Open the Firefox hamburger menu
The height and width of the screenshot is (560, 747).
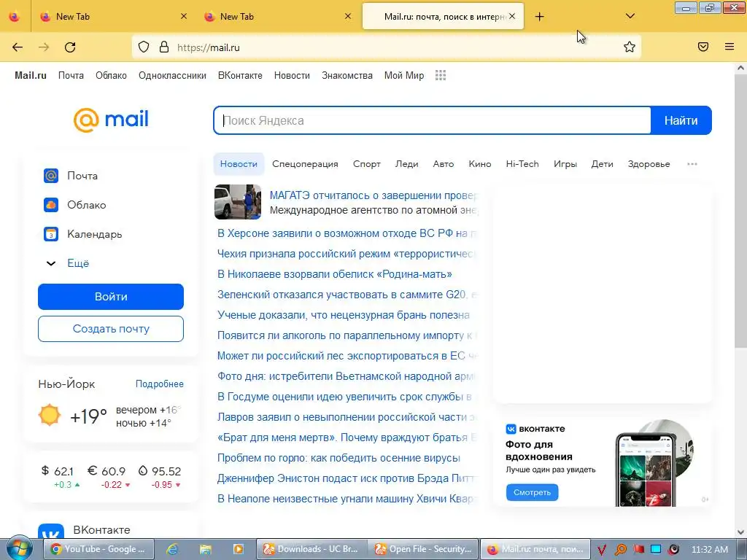(729, 47)
